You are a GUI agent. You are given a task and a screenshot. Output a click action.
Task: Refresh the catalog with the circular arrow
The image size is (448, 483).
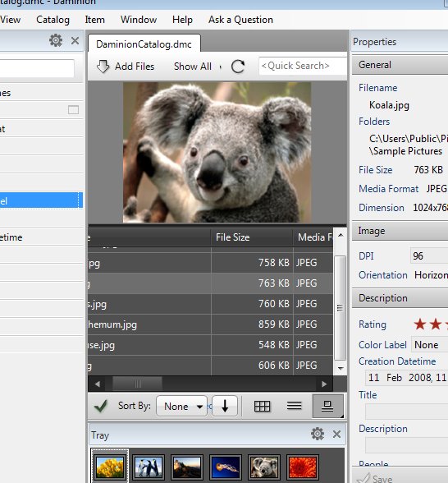pos(238,67)
